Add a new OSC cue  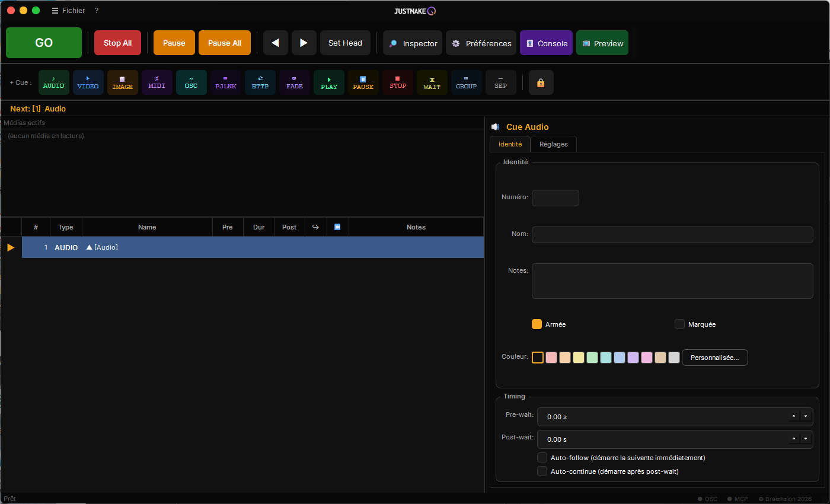(x=191, y=82)
